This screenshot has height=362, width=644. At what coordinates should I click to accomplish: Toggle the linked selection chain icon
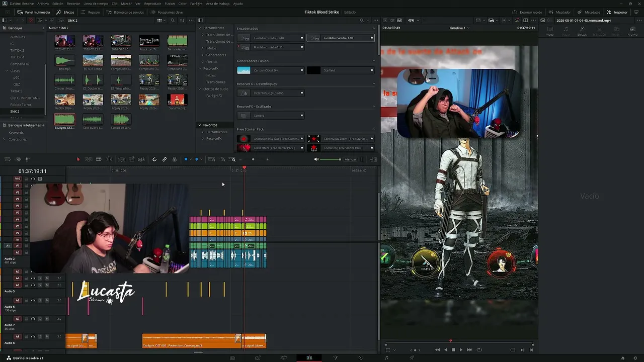[165, 159]
